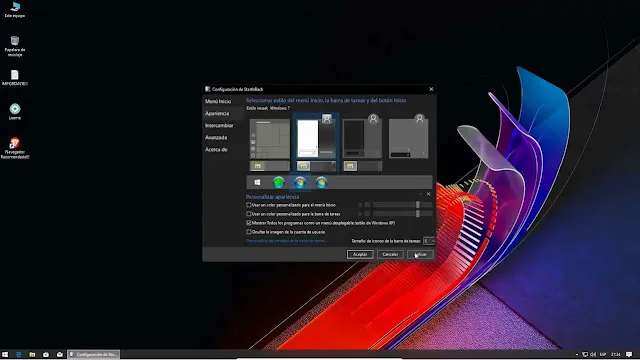Image resolution: width=640 pixels, height=360 pixels.
Task: Select the Windows 10 flat start button icon
Action: click(257, 182)
